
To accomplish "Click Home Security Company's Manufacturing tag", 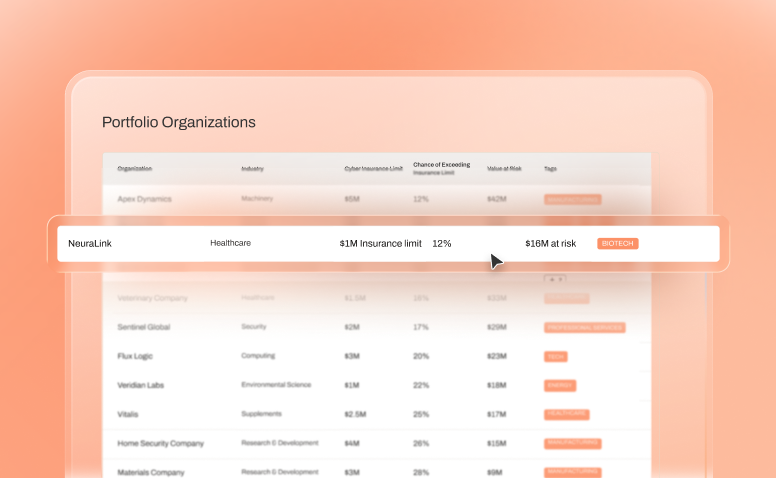I will [572, 443].
